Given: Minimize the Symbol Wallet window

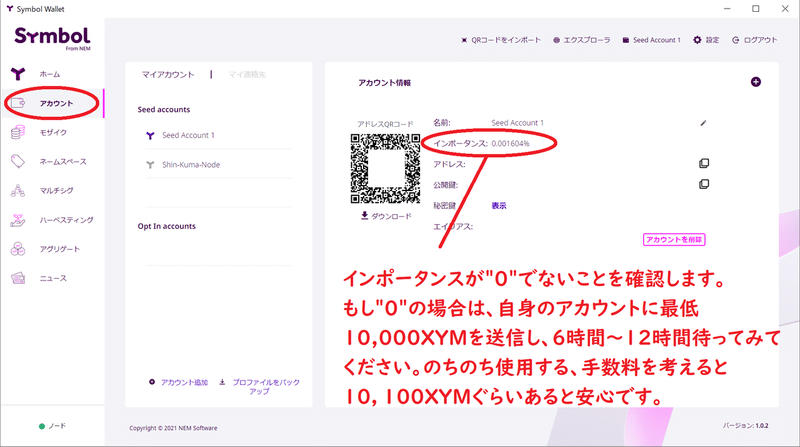Looking at the screenshot, I should 727,9.
